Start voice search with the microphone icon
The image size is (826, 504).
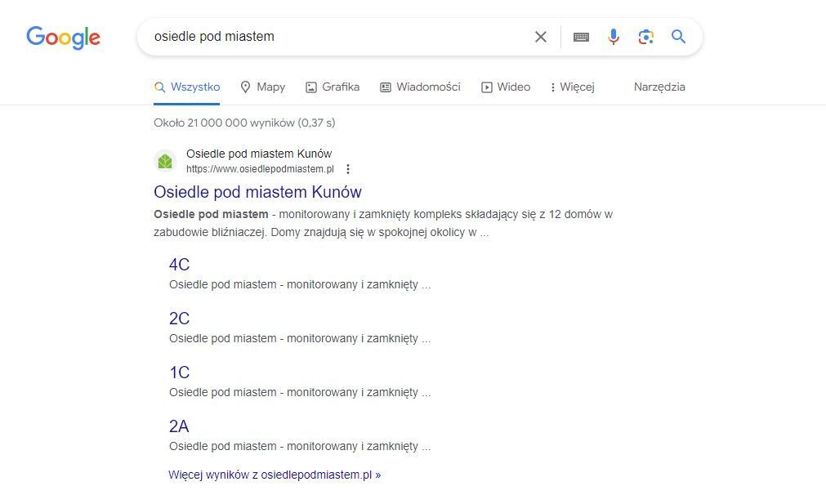614,36
